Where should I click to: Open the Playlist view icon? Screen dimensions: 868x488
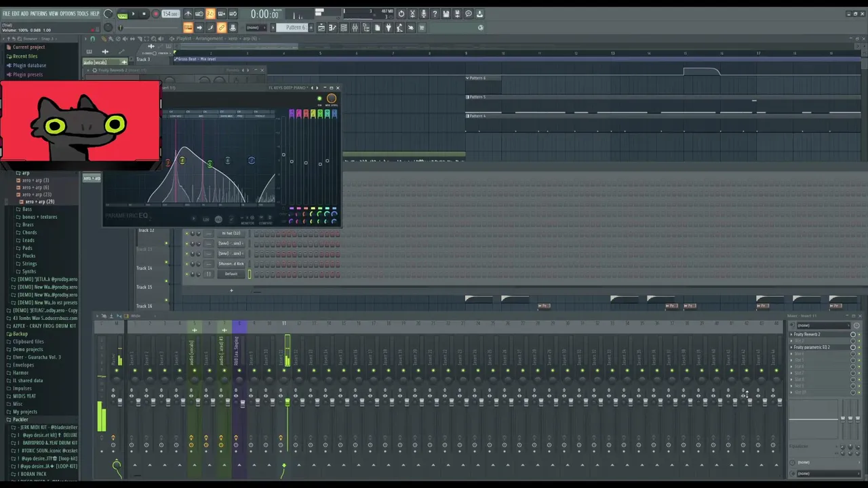tap(321, 27)
